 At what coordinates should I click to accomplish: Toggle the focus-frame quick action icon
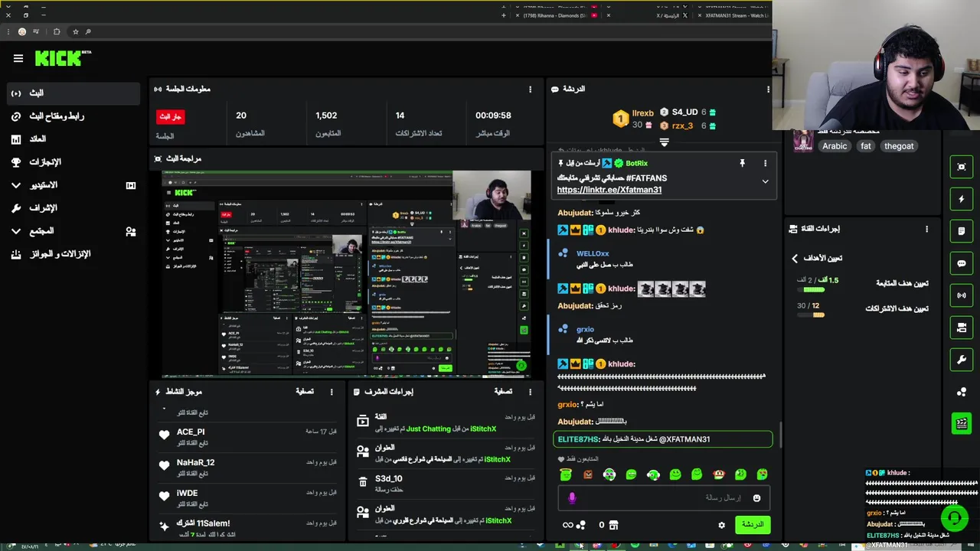(962, 167)
